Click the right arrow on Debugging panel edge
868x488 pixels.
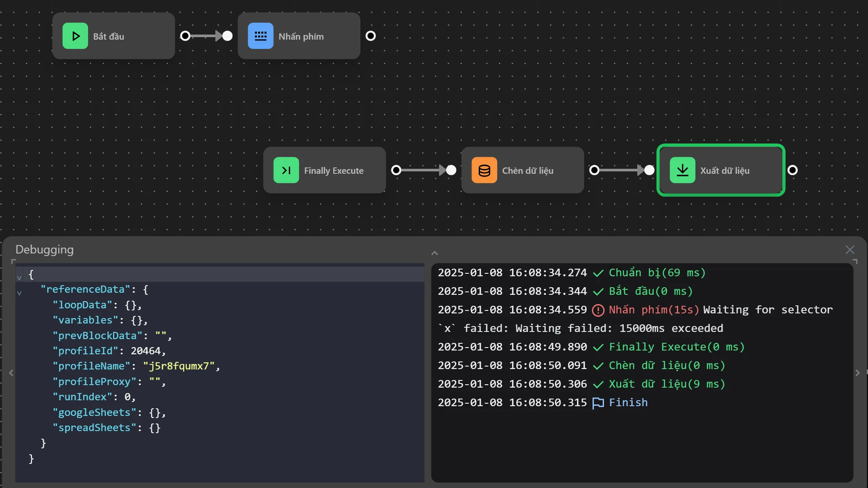click(857, 373)
